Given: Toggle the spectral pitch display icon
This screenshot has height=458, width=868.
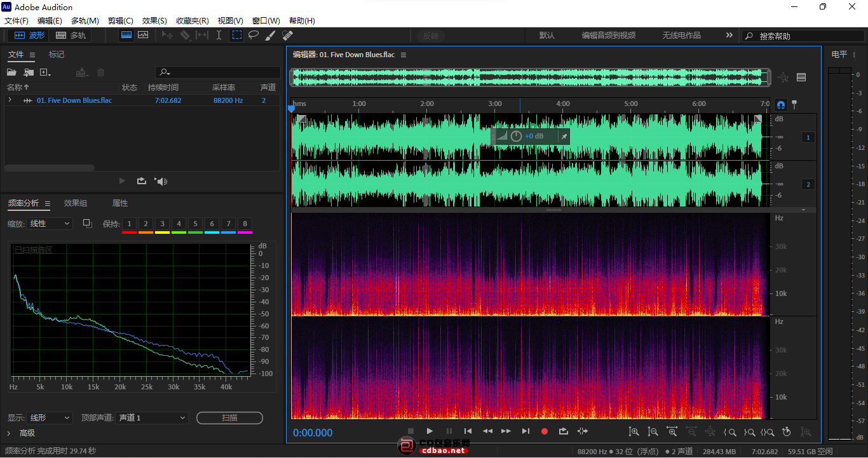Looking at the screenshot, I should point(143,35).
